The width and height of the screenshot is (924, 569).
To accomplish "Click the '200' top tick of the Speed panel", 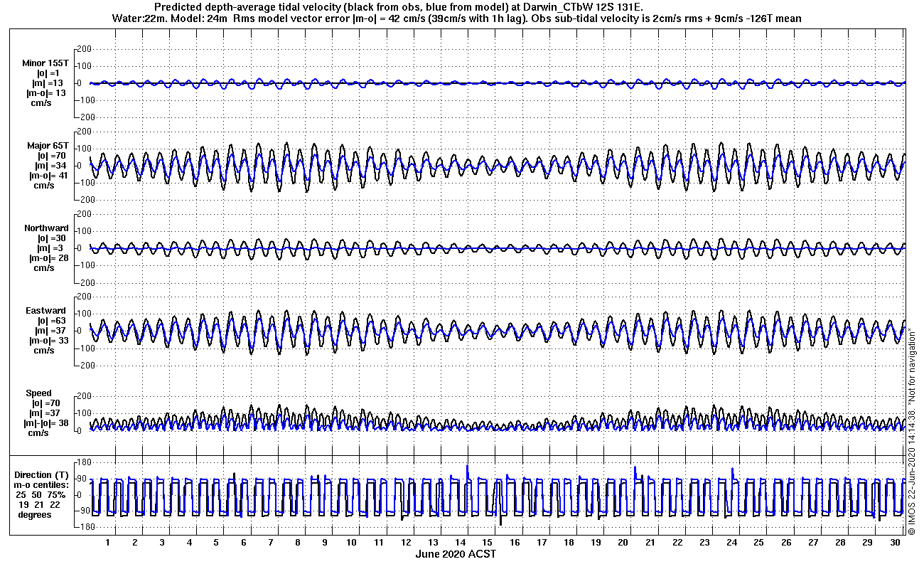I will (85, 396).
